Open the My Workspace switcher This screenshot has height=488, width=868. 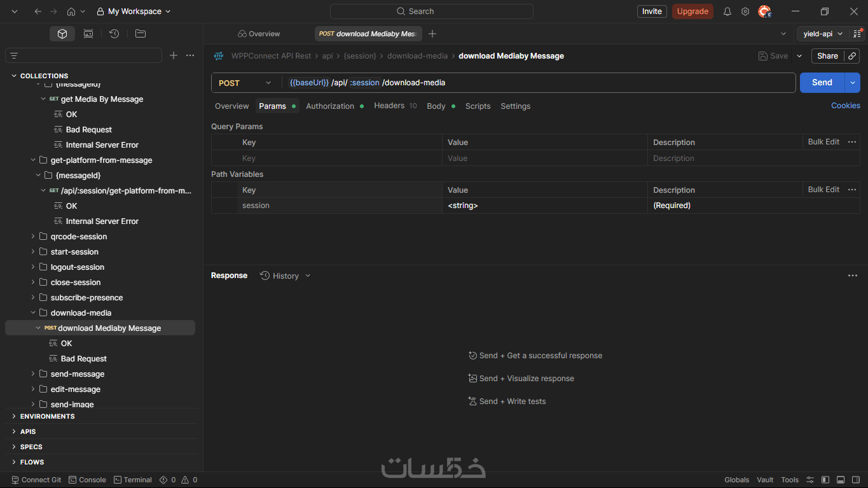[134, 11]
